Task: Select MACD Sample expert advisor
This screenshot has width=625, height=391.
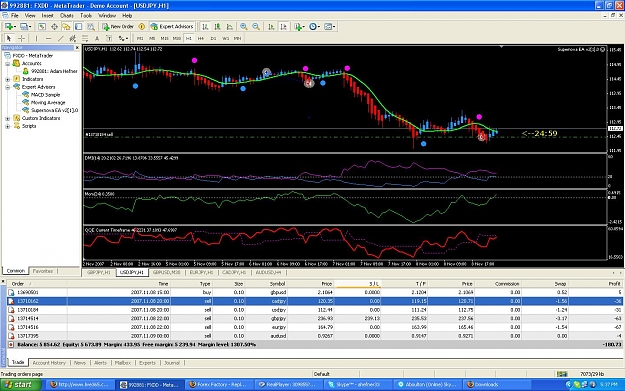Action: pyautogui.click(x=45, y=95)
